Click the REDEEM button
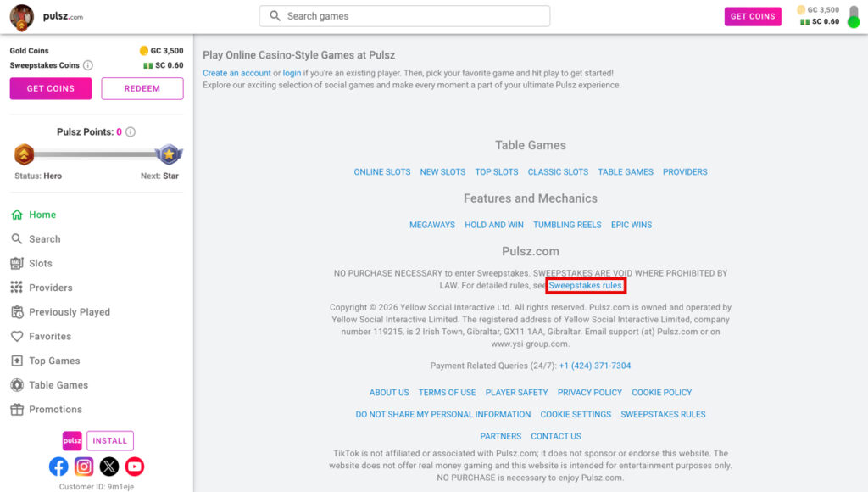Viewport: 868px width, 492px height. (142, 89)
